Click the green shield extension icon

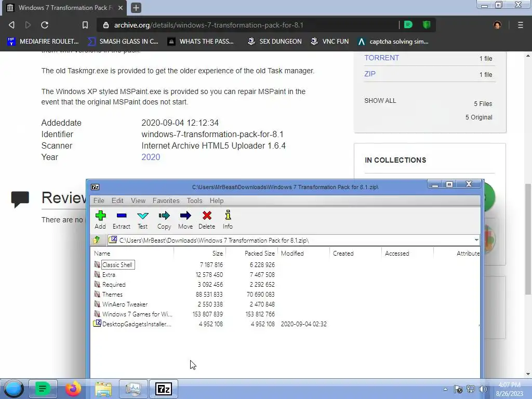coord(427,24)
